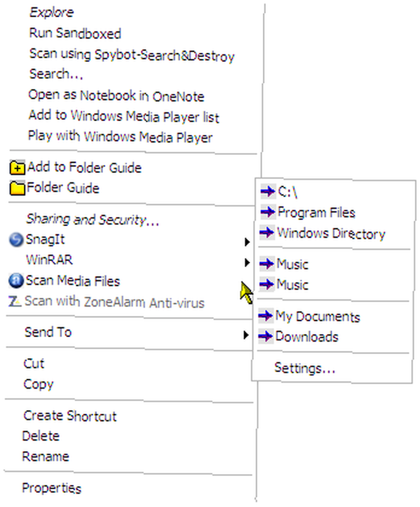Click the SnagIt globe icon
The width and height of the screenshot is (420, 507).
[x=16, y=239]
